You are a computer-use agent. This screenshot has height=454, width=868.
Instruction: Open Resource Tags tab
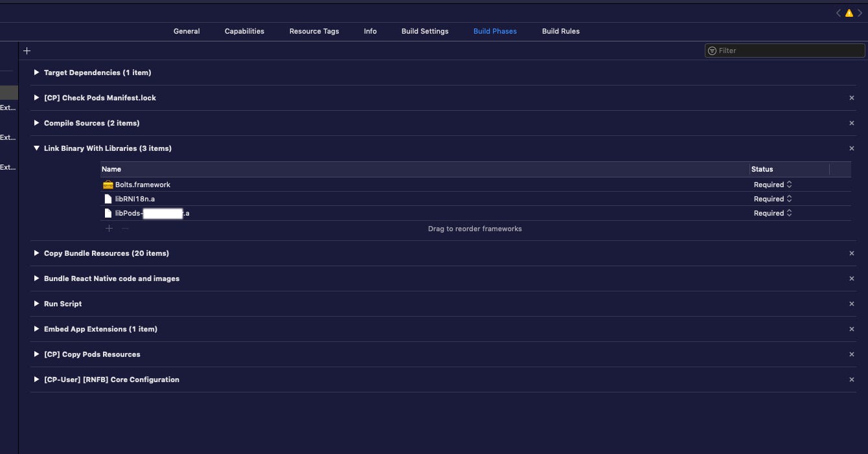pos(314,31)
